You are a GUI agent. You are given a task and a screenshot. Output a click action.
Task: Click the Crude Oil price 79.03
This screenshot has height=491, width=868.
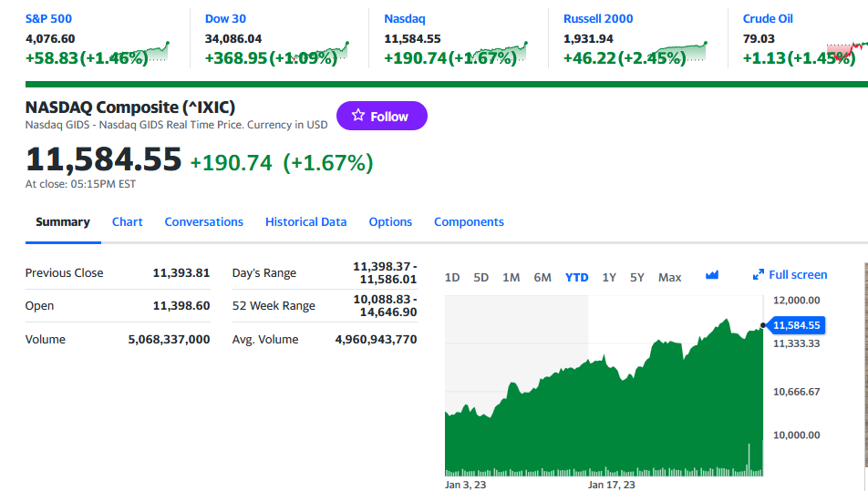pos(759,38)
